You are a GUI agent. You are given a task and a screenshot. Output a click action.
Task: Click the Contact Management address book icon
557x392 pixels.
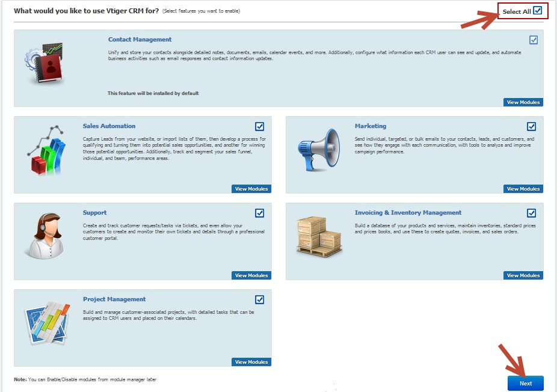44,63
